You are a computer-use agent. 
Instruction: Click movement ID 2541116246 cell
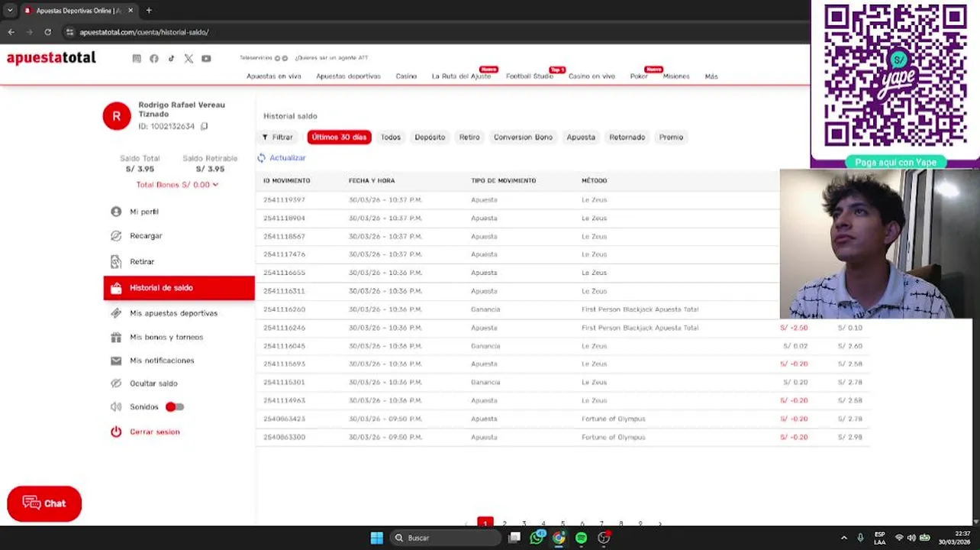[x=284, y=328]
